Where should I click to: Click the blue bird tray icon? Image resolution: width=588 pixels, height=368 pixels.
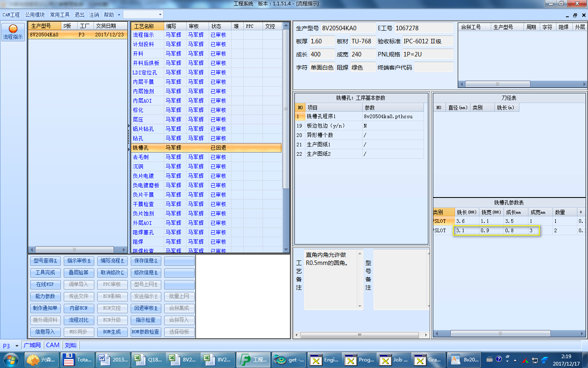pyautogui.click(x=545, y=360)
